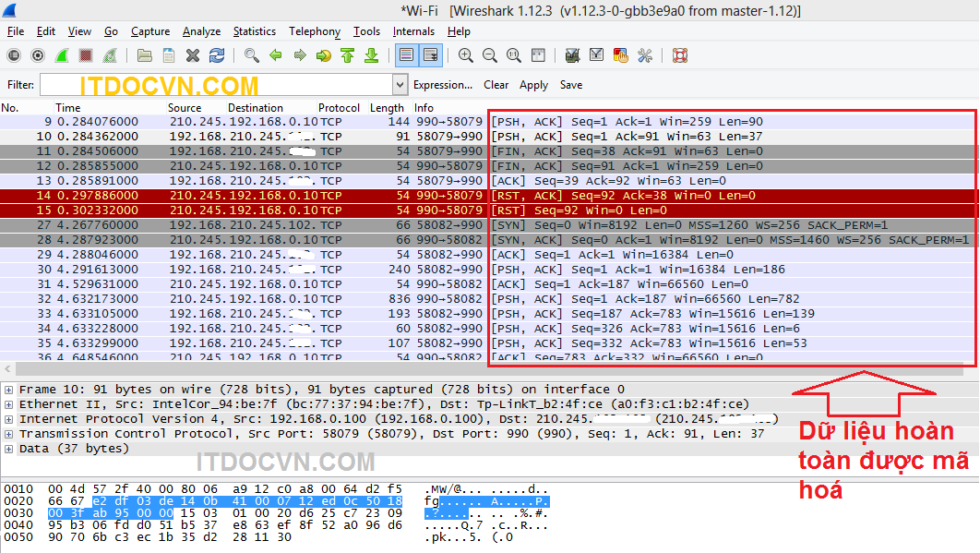Stop the running capture with red square
Viewport: 980px width, 553px height.
85,55
